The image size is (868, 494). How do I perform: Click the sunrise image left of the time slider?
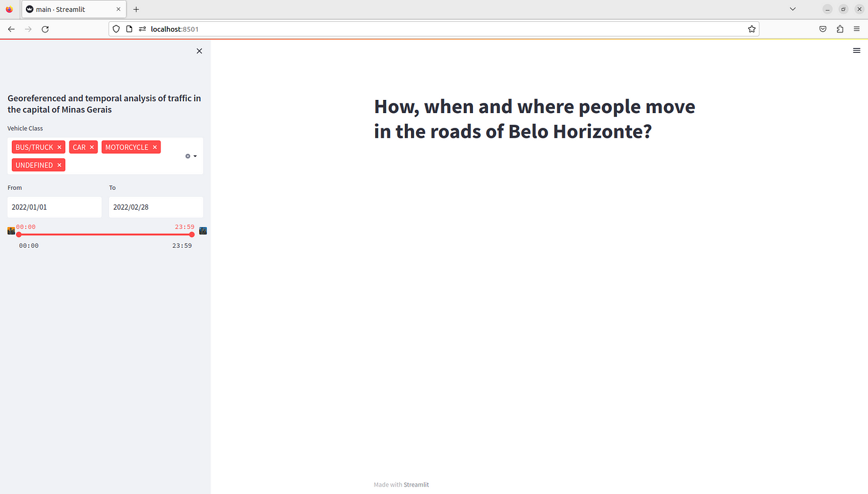click(x=11, y=230)
